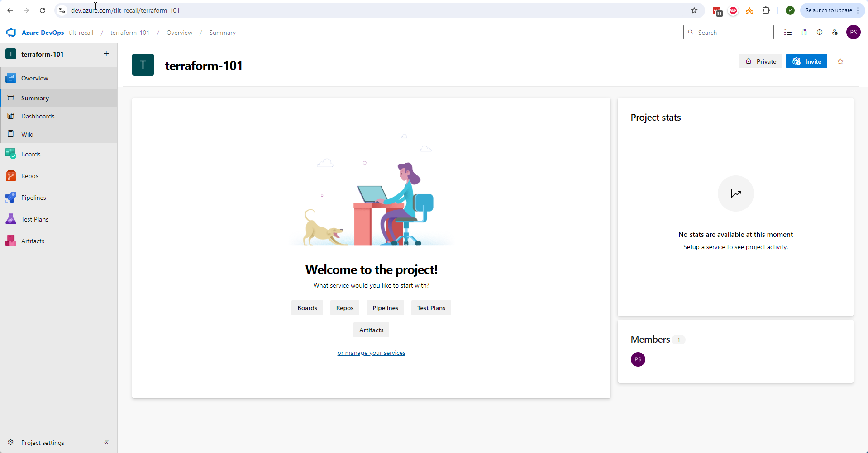Screen dimensions: 868x453
Task: Open the to-do checklist icon in the header
Action: (788, 32)
